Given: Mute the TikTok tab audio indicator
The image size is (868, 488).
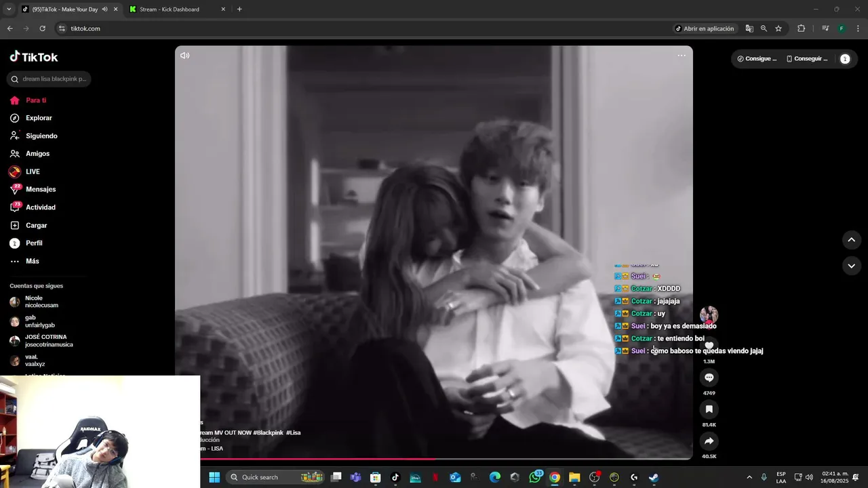Looking at the screenshot, I should tap(104, 9).
